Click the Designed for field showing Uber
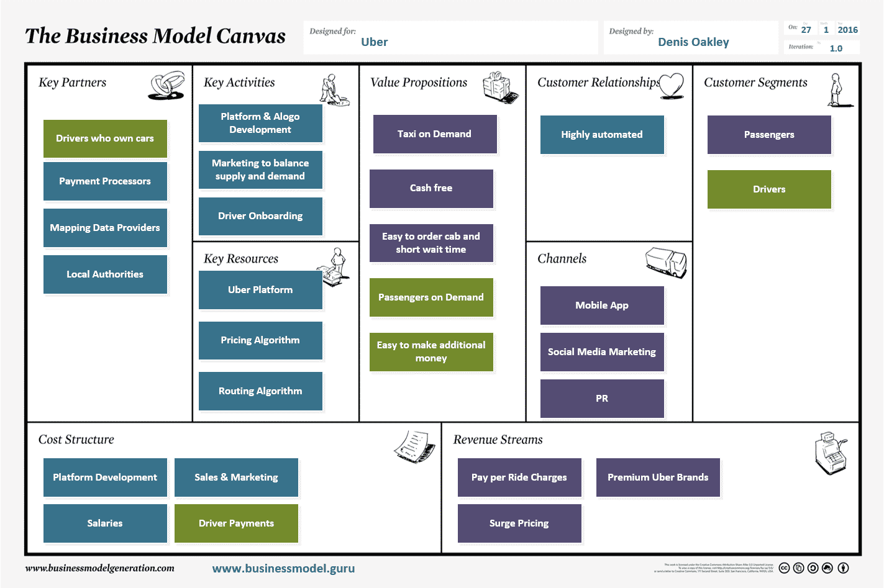The height and width of the screenshot is (588, 884). [450, 37]
